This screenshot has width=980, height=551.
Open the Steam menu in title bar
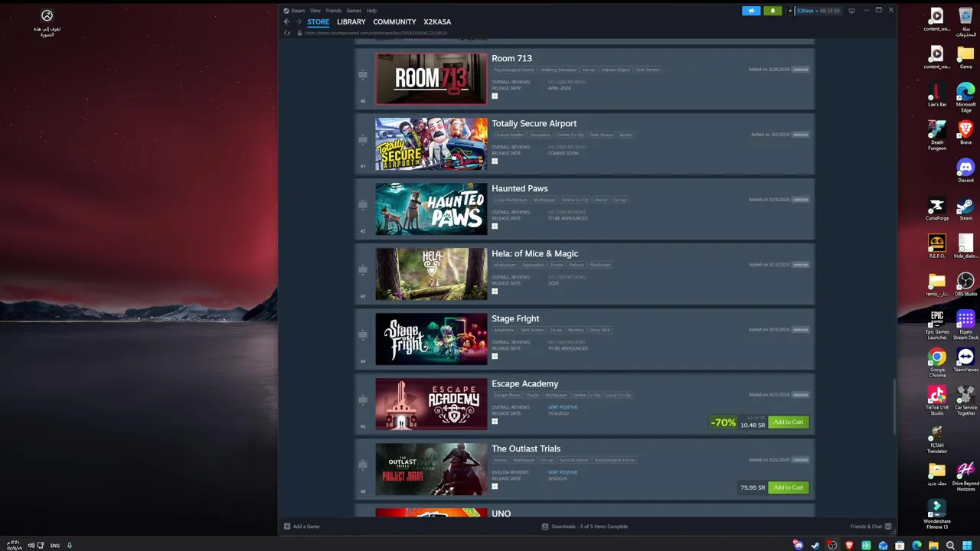coord(294,11)
